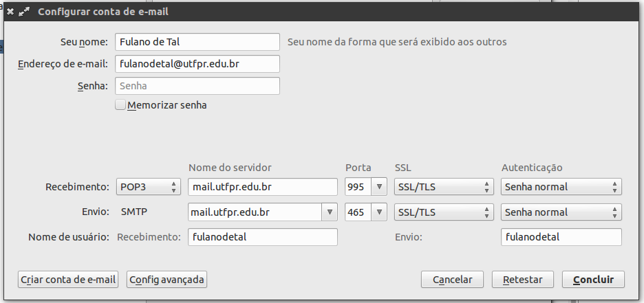Click the Endereço de e-mail field

pyautogui.click(x=197, y=64)
